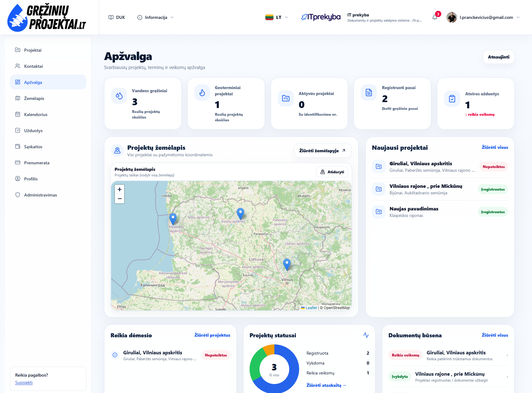Click the Projektų statusai activity icon
The image size is (532, 393).
pos(366,335)
